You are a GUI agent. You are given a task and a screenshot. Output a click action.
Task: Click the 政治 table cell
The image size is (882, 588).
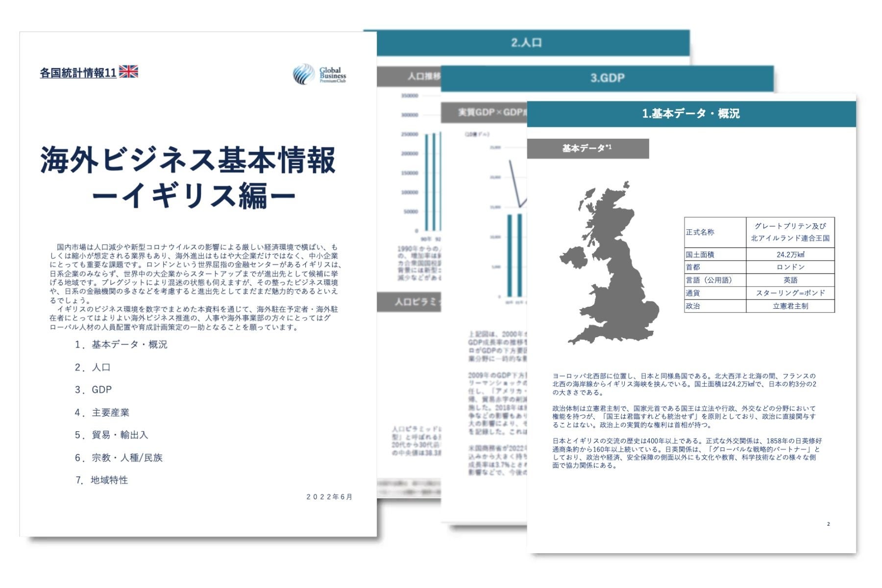(715, 306)
